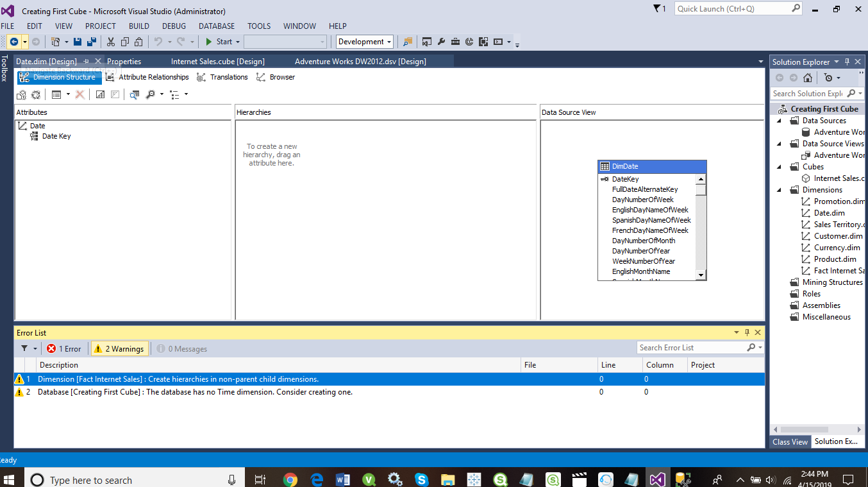Open the Solution Explorer window options dropdown

(836, 62)
